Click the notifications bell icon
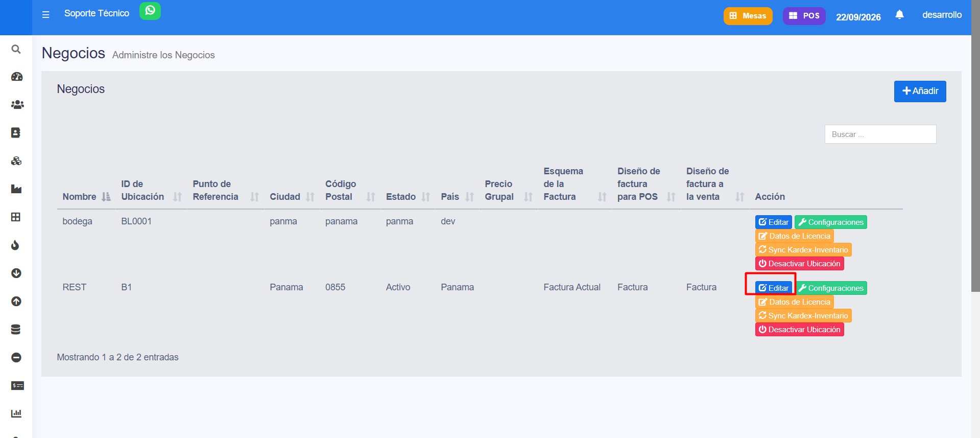The height and width of the screenshot is (438, 980). [900, 15]
